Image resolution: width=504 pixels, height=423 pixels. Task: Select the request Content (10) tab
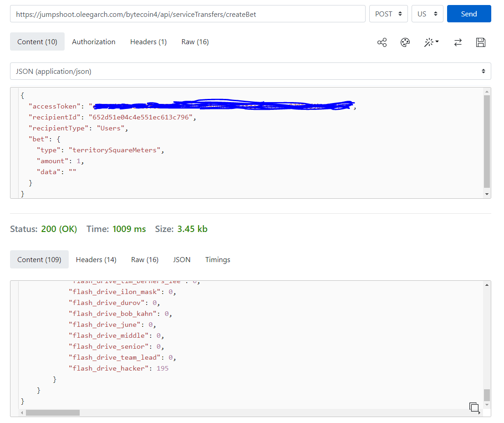tap(37, 41)
